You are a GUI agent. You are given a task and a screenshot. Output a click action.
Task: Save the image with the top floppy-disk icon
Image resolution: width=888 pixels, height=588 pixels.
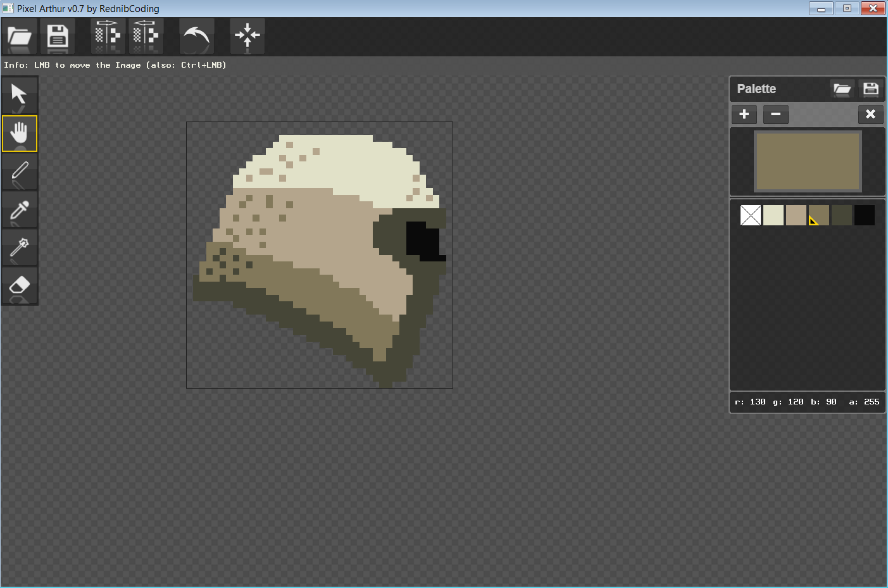(x=58, y=36)
